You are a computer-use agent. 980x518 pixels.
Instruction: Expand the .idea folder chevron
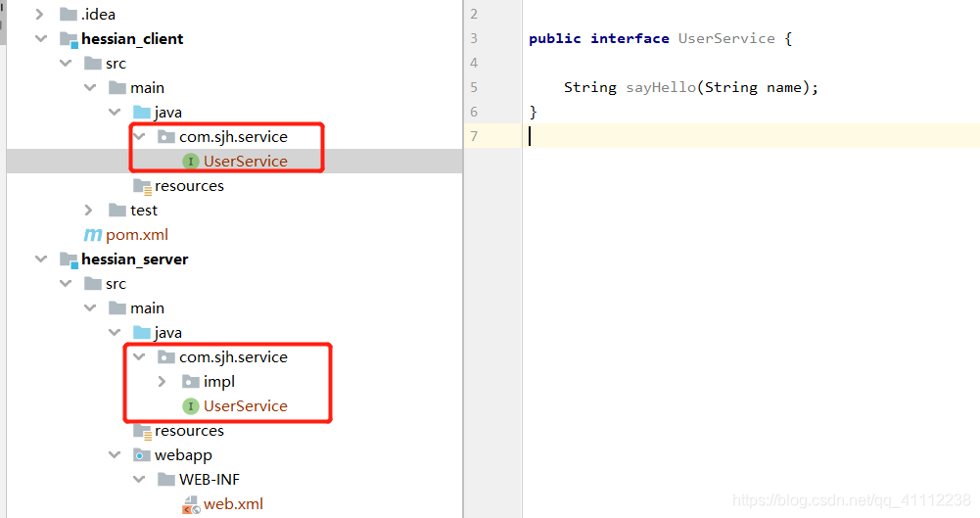coord(39,14)
